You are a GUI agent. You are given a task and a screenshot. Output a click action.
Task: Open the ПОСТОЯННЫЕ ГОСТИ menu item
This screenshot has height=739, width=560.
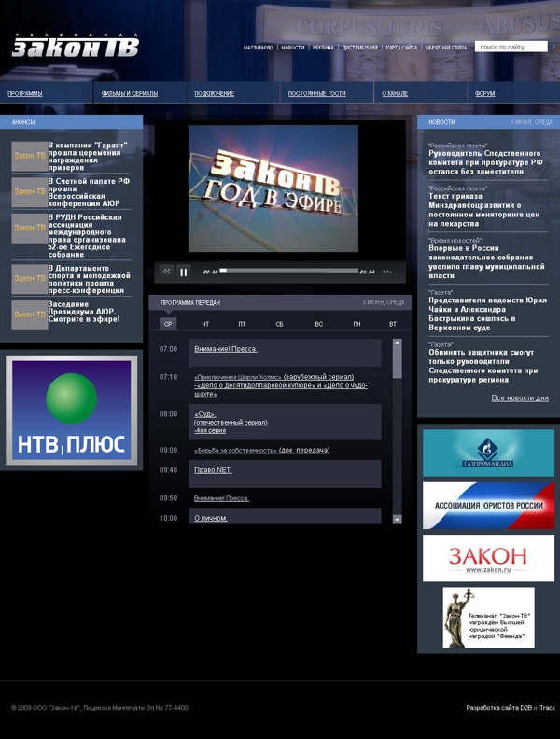pos(316,94)
